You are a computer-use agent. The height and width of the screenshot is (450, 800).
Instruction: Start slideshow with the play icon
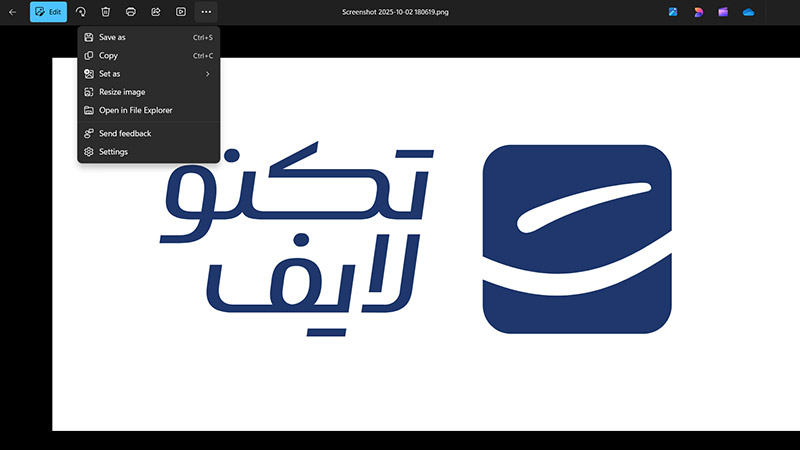181,12
